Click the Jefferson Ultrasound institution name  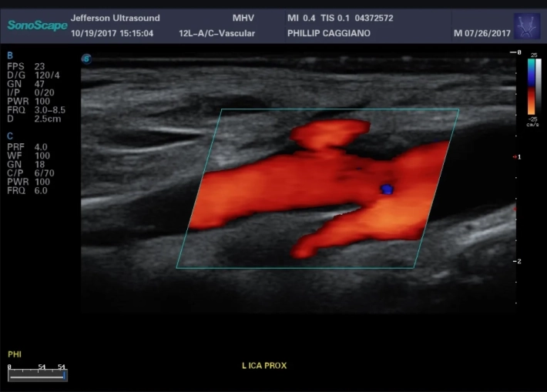pos(115,18)
